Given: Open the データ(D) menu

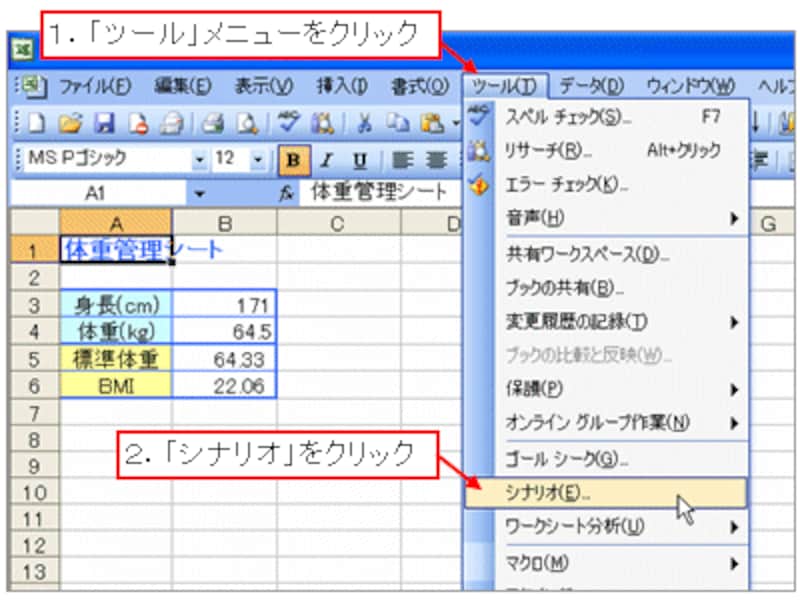Looking at the screenshot, I should pos(591,86).
